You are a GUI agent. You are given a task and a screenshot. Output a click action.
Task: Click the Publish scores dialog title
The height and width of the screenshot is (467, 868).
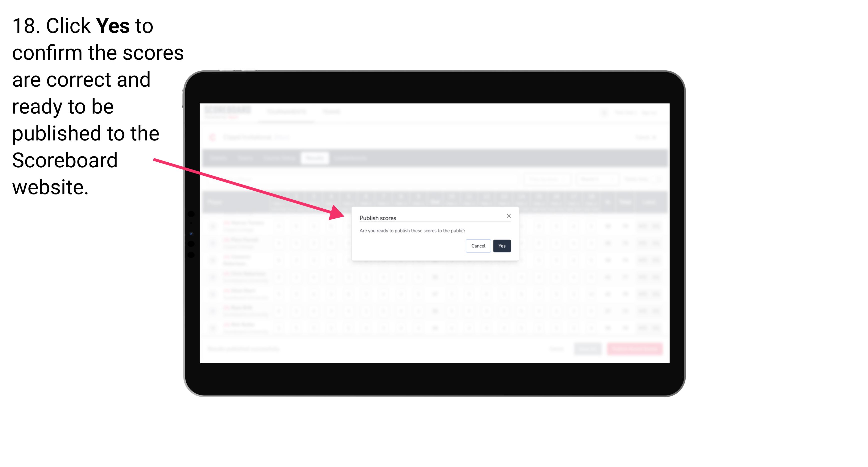[377, 217]
